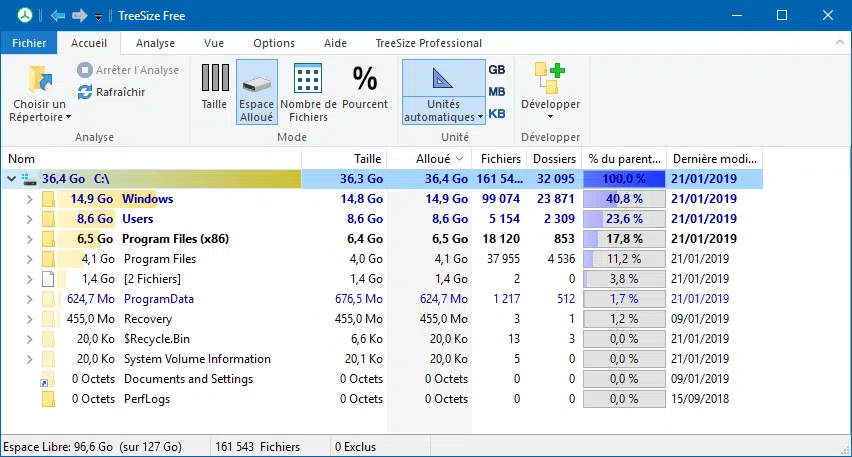The image size is (852, 457).
Task: Click the C:\ drive icon
Action: pos(29,179)
